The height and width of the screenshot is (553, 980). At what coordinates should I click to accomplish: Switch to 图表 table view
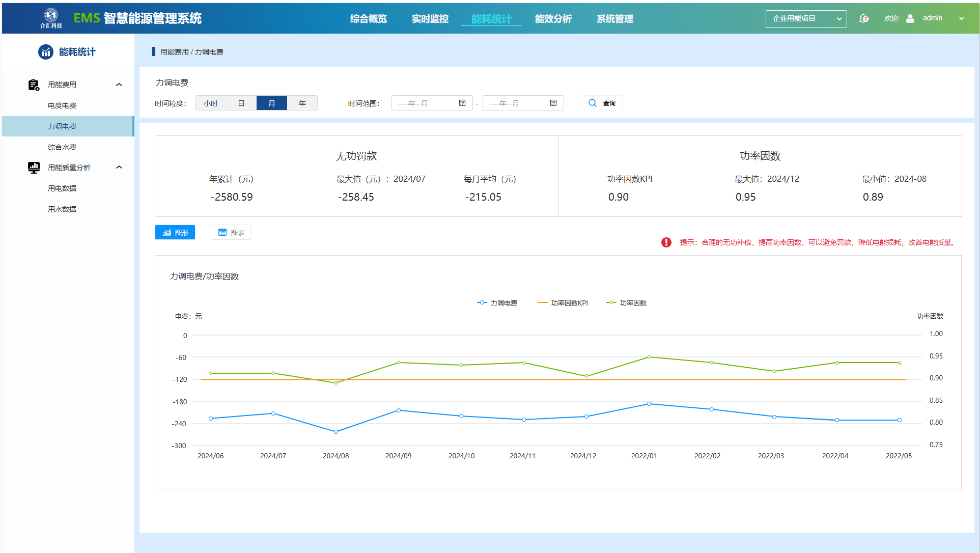click(231, 233)
